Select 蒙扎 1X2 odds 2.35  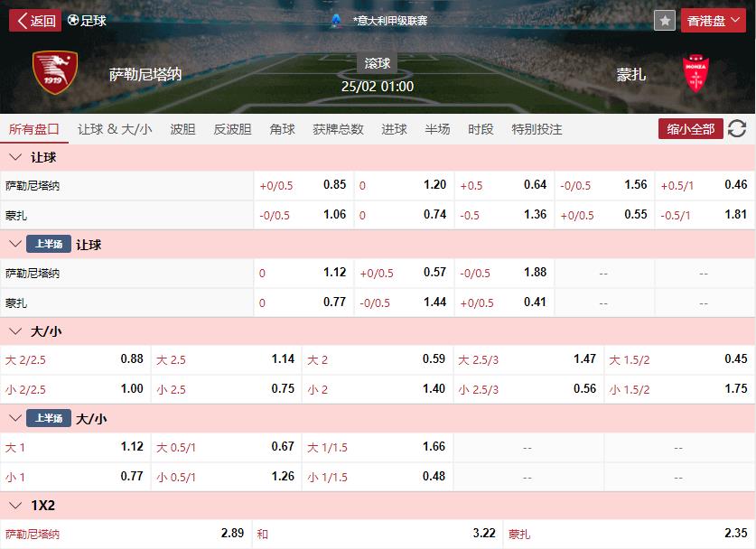(x=630, y=534)
